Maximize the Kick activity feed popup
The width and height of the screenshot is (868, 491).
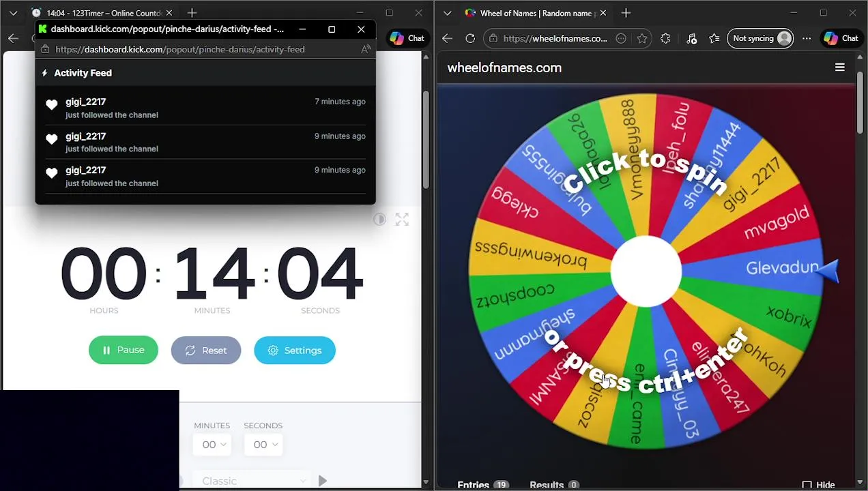[332, 29]
